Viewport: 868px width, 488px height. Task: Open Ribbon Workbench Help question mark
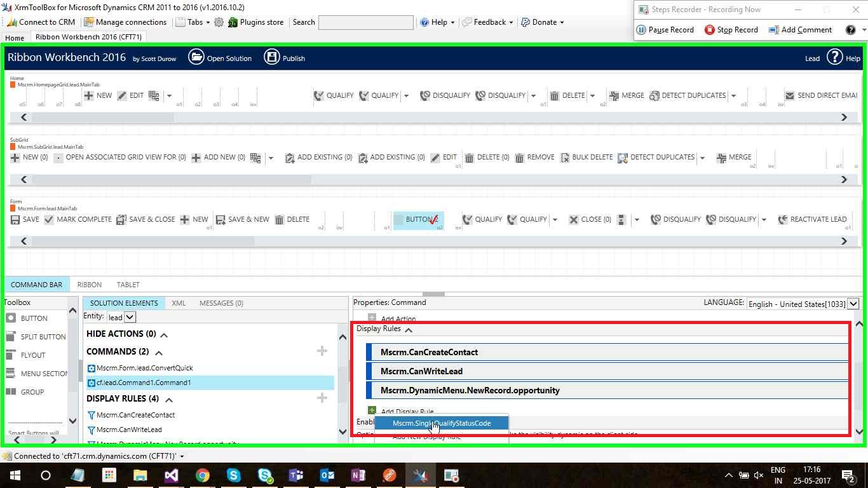(x=834, y=58)
